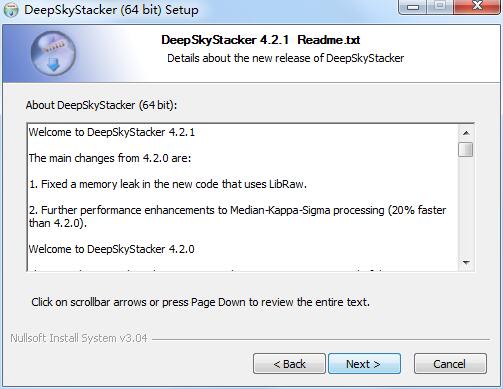The height and width of the screenshot is (389, 503).
Task: Close the setup window with X
Action: click(477, 6)
